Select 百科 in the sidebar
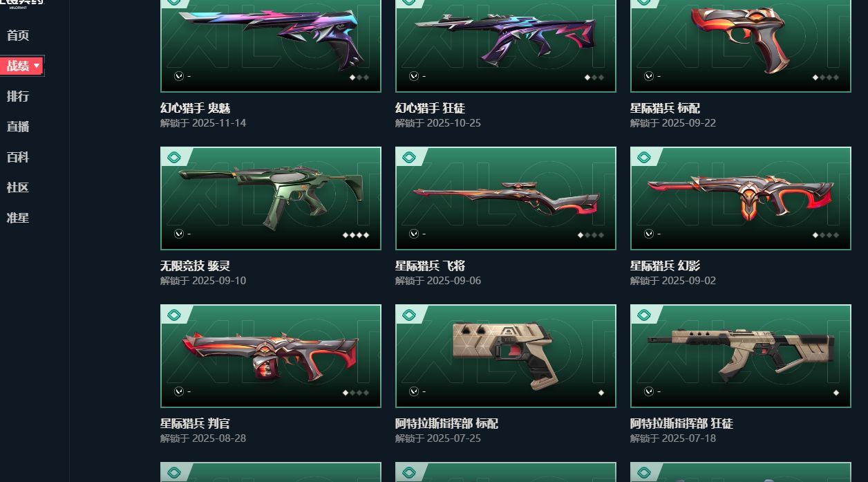Screen dimensions: 868x482 pos(18,157)
